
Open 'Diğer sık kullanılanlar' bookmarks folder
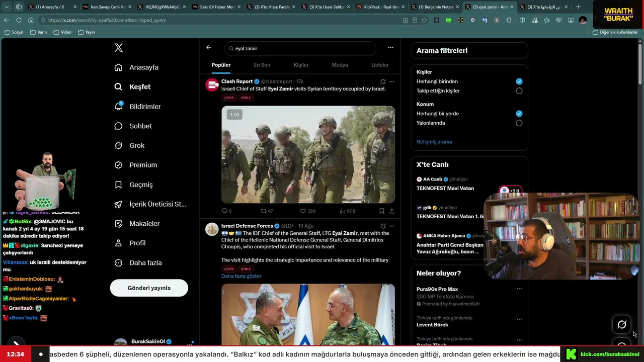[615, 32]
